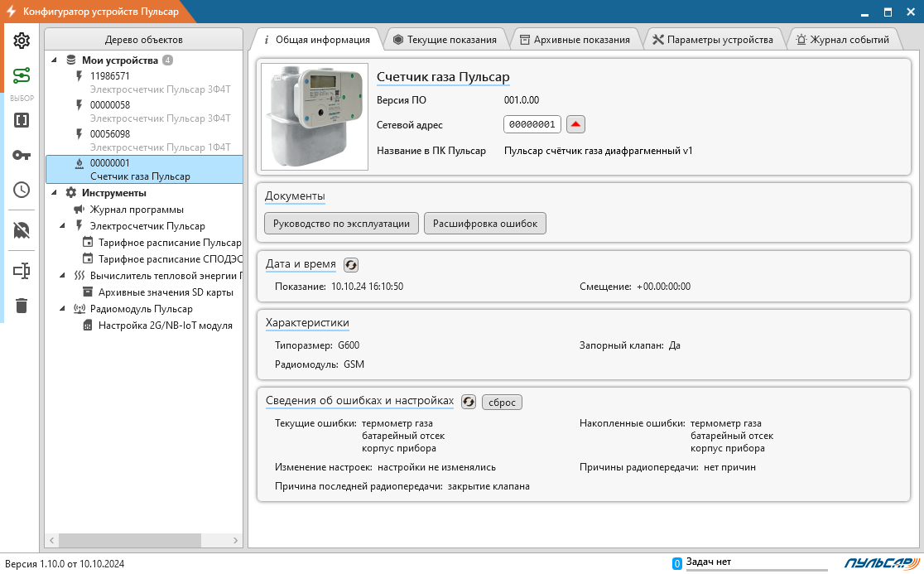This screenshot has width=924, height=574.
Task: Open Тарифное расписание Пульсар
Action: pos(170,242)
